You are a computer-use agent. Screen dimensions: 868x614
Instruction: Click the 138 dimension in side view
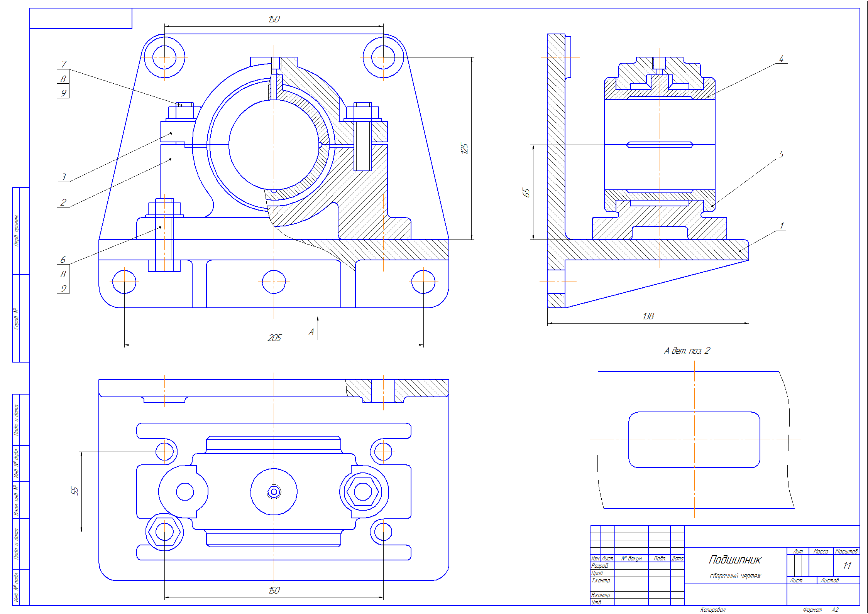[x=648, y=316]
